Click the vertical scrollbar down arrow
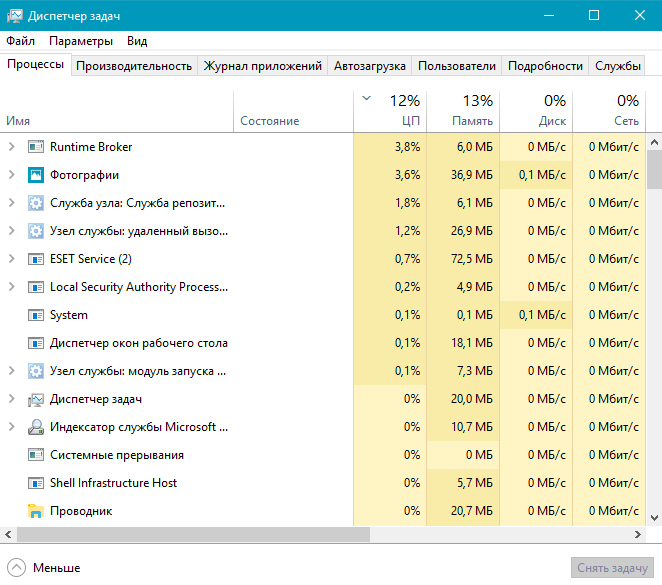Viewport: 662px width, 585px height. pyautogui.click(x=654, y=517)
